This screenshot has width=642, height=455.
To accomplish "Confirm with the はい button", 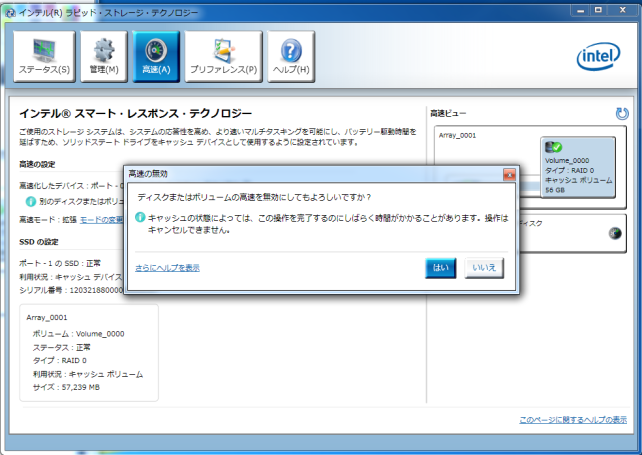I will tap(441, 268).
